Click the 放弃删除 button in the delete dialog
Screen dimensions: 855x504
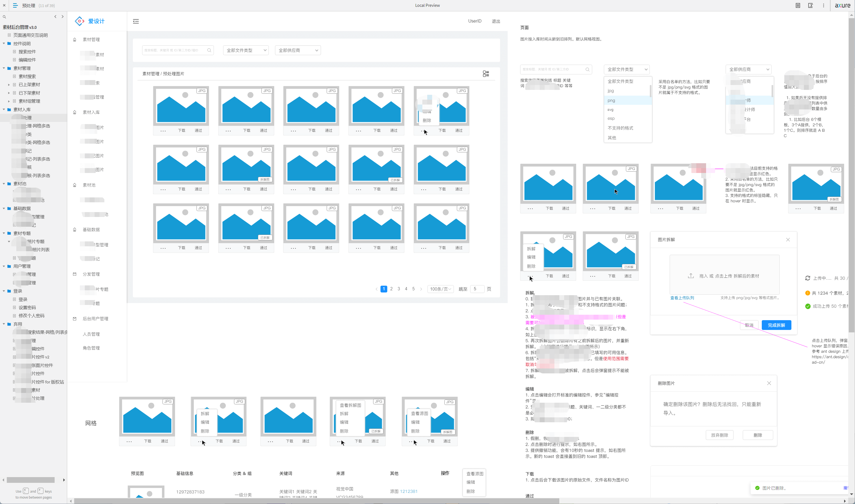[x=719, y=435]
